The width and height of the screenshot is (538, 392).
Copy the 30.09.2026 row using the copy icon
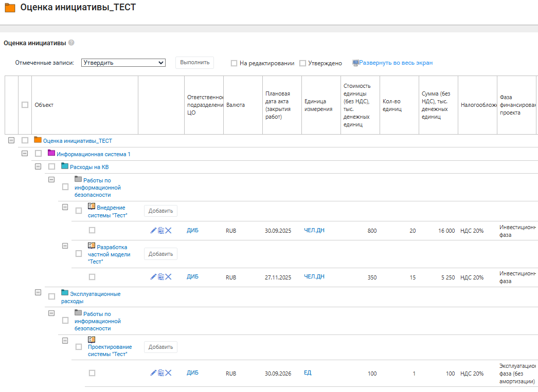pos(160,373)
